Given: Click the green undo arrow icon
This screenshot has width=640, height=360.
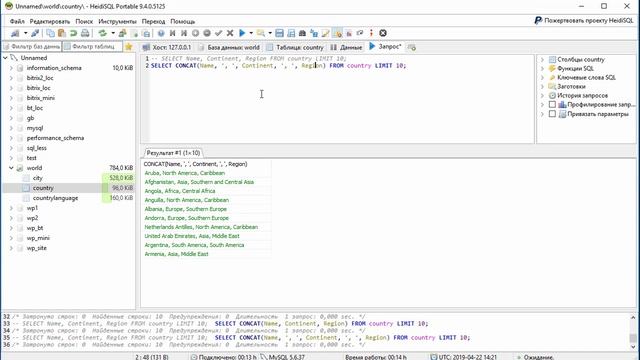Looking at the screenshot, I should pos(73,33).
